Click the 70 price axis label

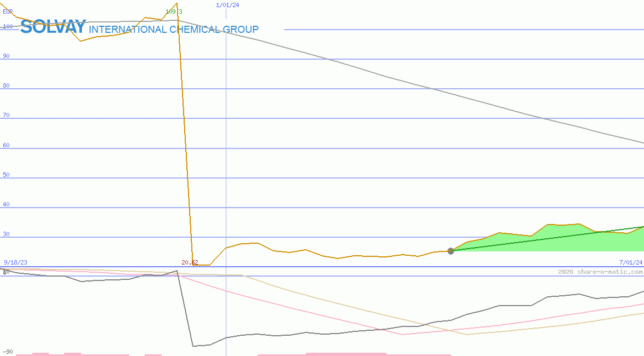(x=6, y=115)
